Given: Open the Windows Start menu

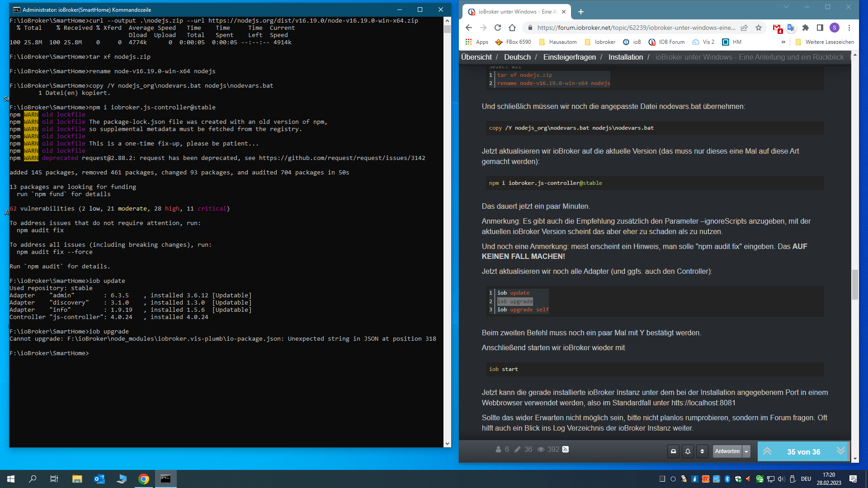Looking at the screenshot, I should 11,479.
